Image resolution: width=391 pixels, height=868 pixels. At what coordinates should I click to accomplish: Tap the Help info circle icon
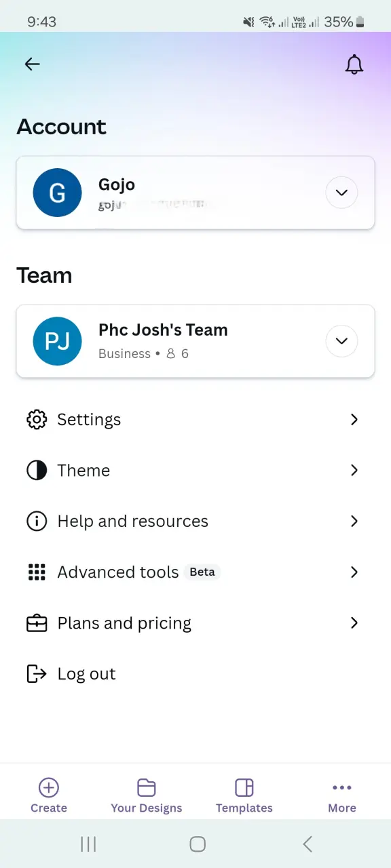coord(36,521)
